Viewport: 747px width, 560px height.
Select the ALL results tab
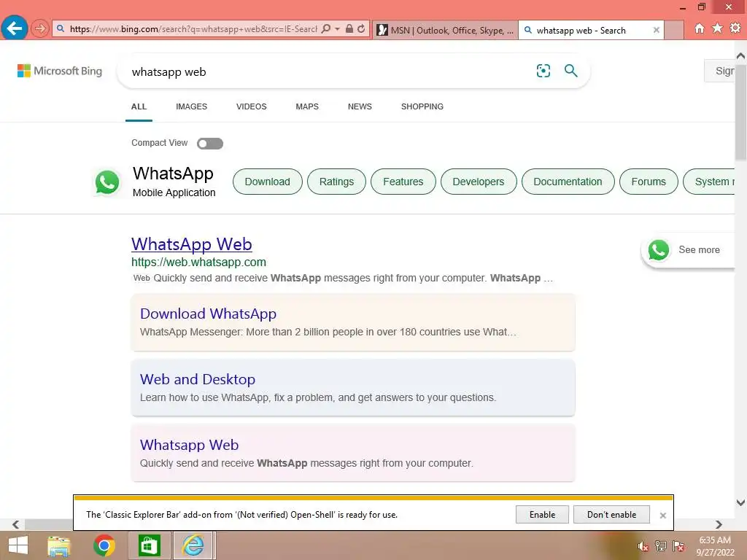(x=139, y=106)
